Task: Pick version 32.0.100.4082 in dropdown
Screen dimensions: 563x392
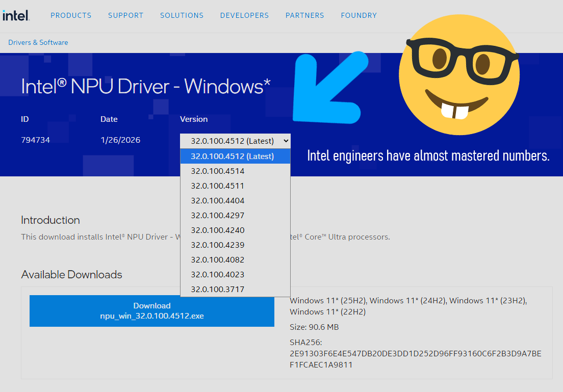Action: tap(218, 260)
